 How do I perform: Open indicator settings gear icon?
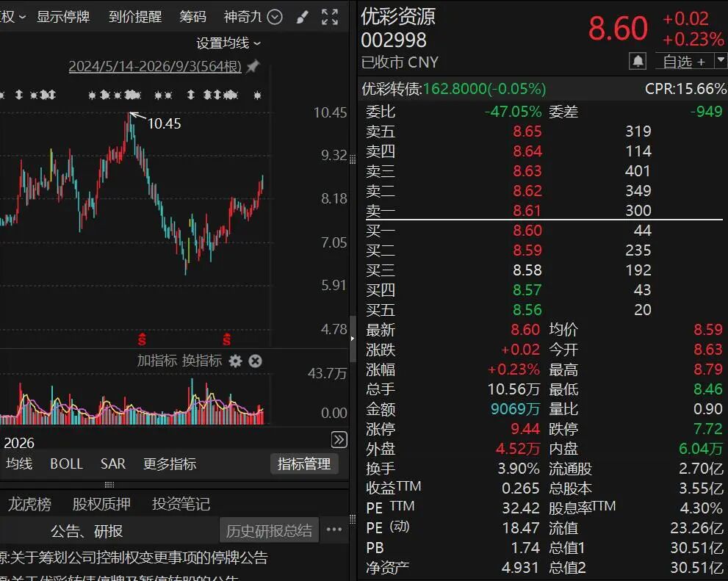click(235, 361)
